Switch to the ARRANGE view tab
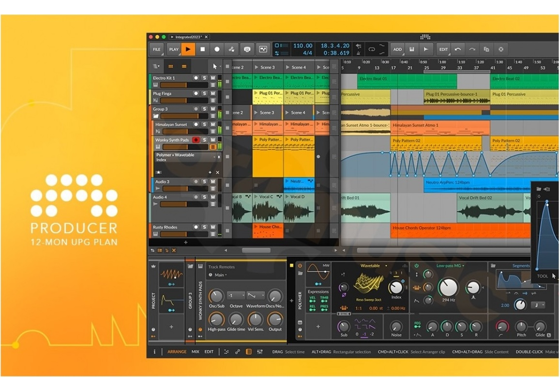560x392 pixels. (x=177, y=352)
